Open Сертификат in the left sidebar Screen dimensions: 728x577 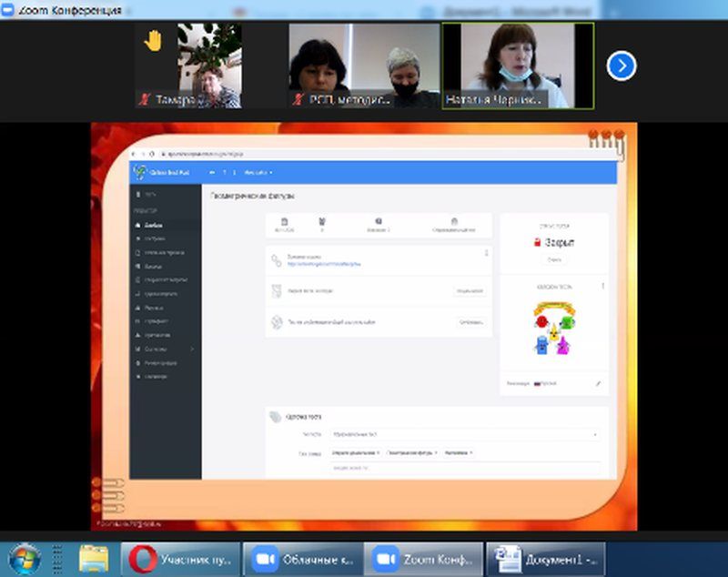point(156,321)
